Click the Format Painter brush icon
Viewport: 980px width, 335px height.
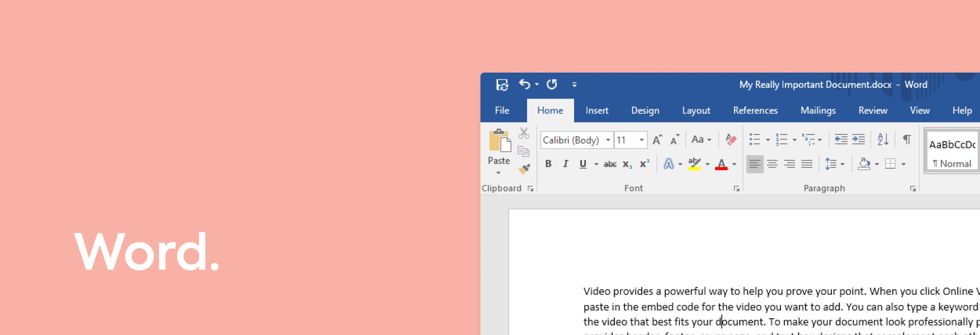[524, 169]
